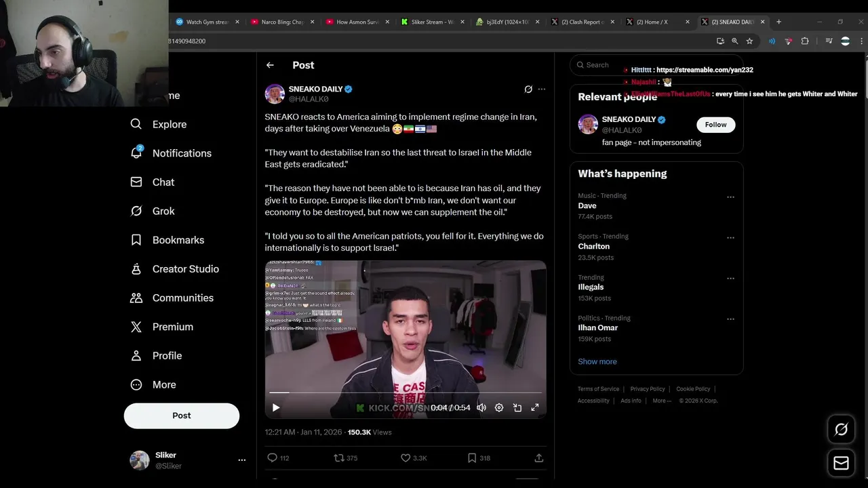
Task: Open Creator Studio in sidebar
Action: 175,269
